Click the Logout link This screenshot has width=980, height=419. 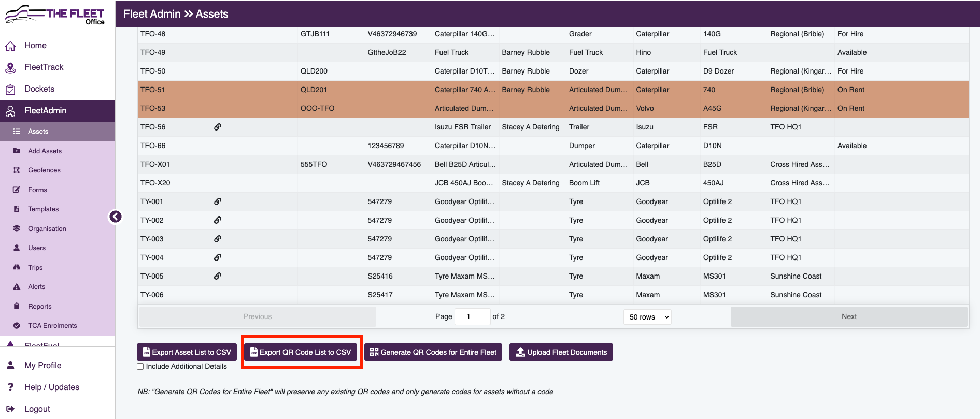(x=37, y=409)
